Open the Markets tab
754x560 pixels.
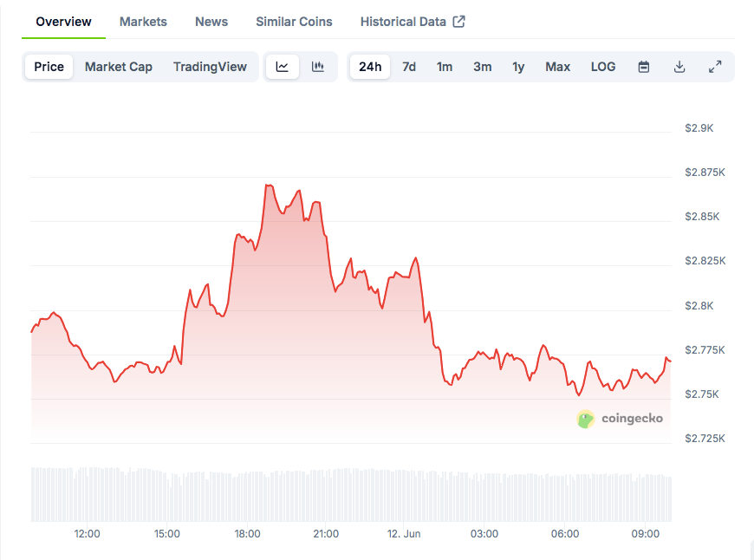click(x=143, y=22)
